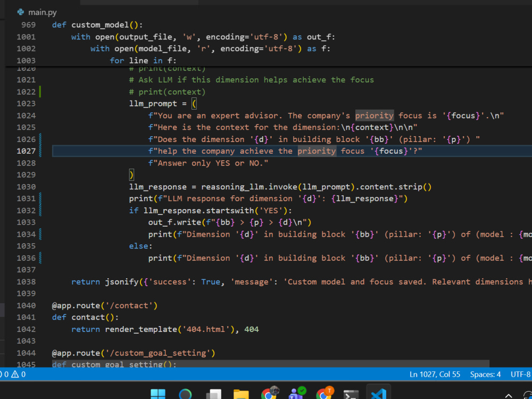532x399 pixels.
Task: Click the warnings triangle icon in status bar
Action: tap(15, 374)
